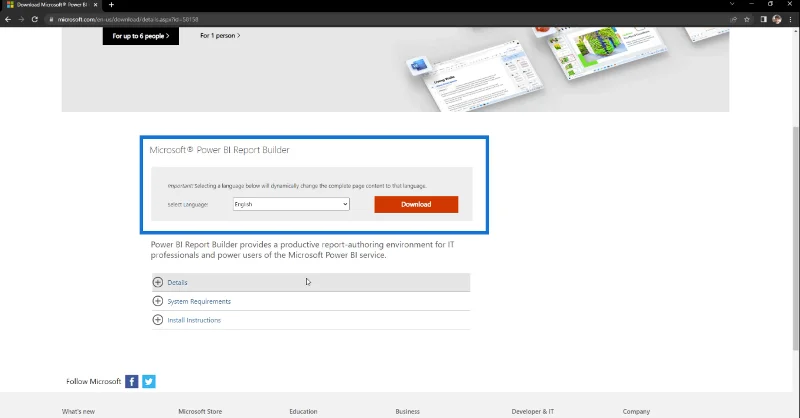800x418 pixels.
Task: Click the Microsoft Power BI Report Builder title
Action: pyautogui.click(x=219, y=150)
